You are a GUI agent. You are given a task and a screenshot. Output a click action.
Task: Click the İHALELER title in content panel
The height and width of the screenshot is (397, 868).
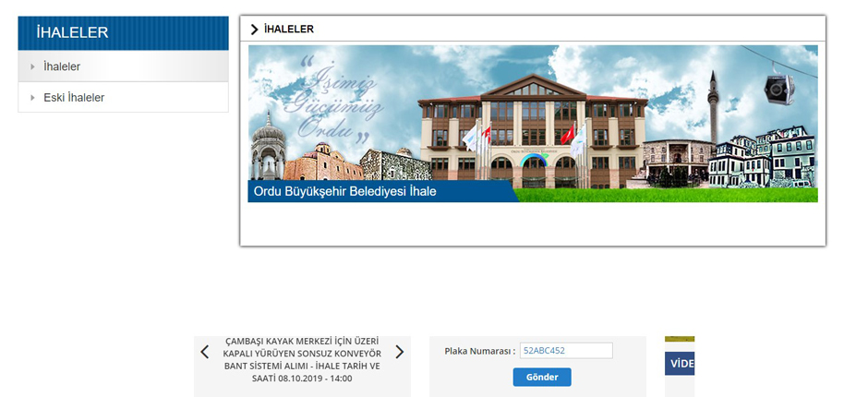point(289,30)
